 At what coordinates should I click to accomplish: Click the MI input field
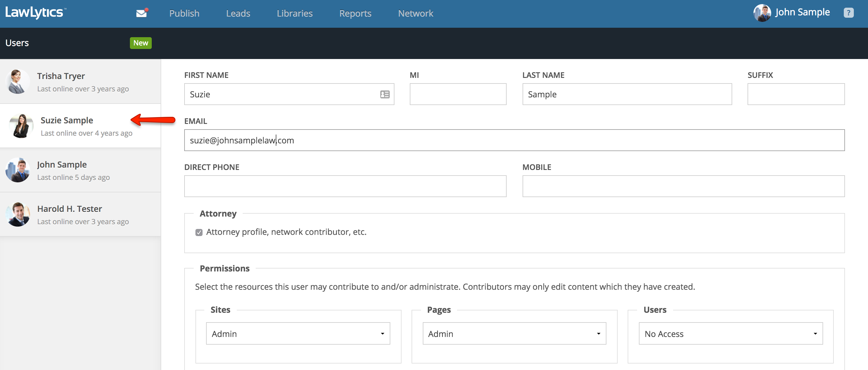(x=458, y=94)
